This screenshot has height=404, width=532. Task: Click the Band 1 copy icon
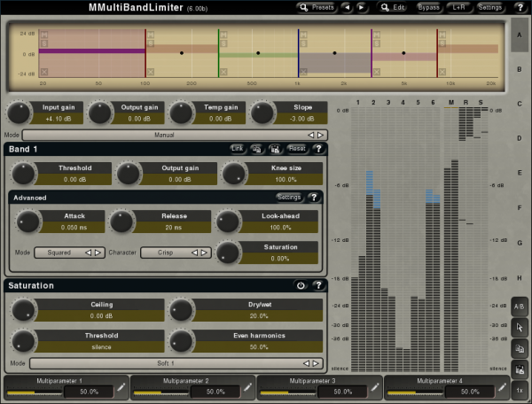pos(256,149)
